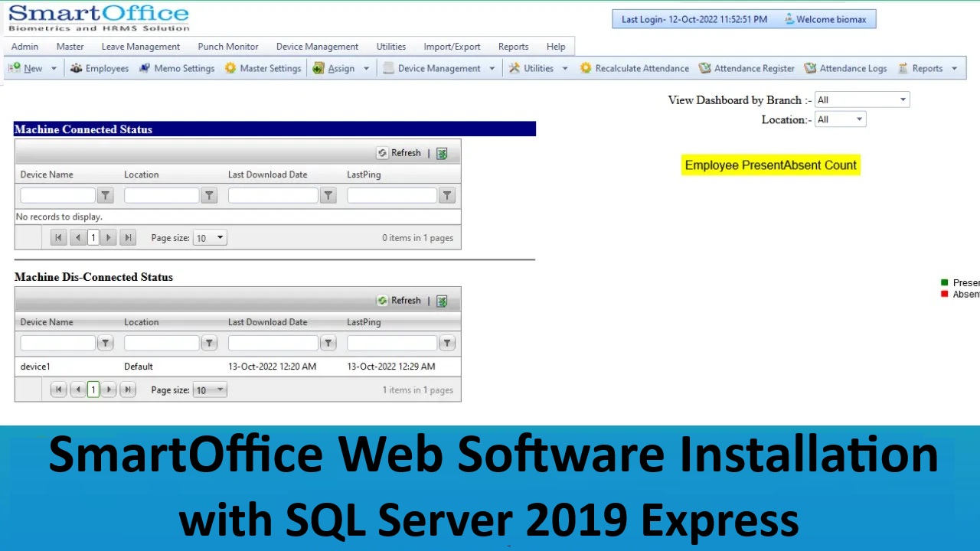Click the Employee PresentAbsent Count label
The height and width of the screenshot is (551, 980).
tap(770, 165)
